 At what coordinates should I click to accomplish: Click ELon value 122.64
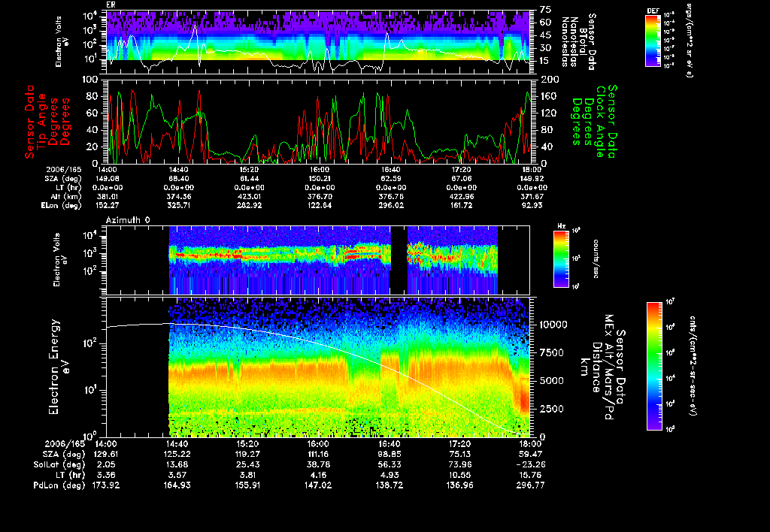coord(320,206)
